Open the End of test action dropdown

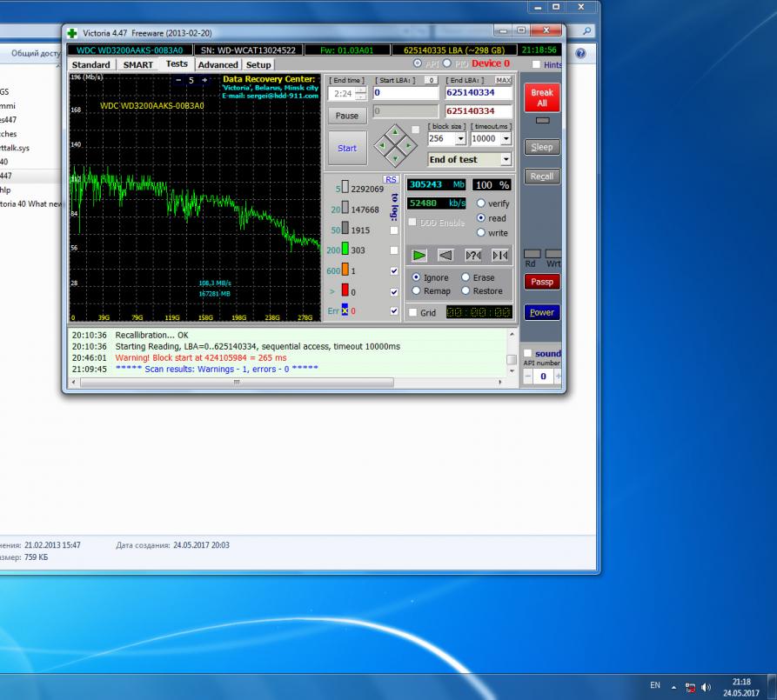pos(506,159)
